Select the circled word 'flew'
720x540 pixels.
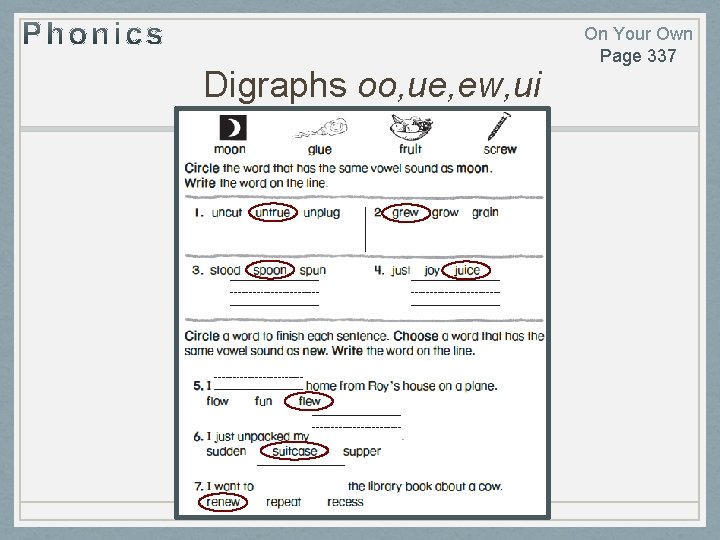coord(309,401)
